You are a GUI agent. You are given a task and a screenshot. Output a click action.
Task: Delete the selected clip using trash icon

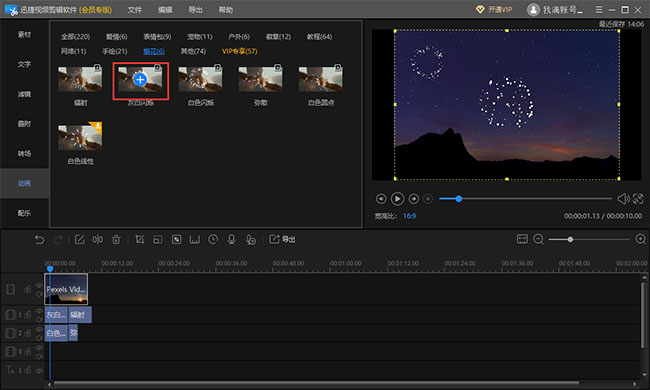[116, 240]
